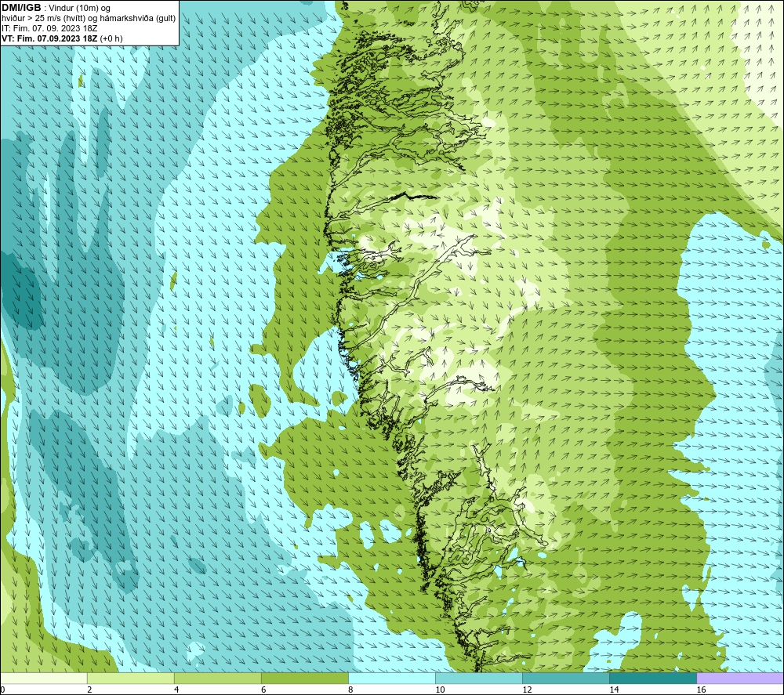
Task: Click the legend scale value '10'
Action: click(x=440, y=690)
